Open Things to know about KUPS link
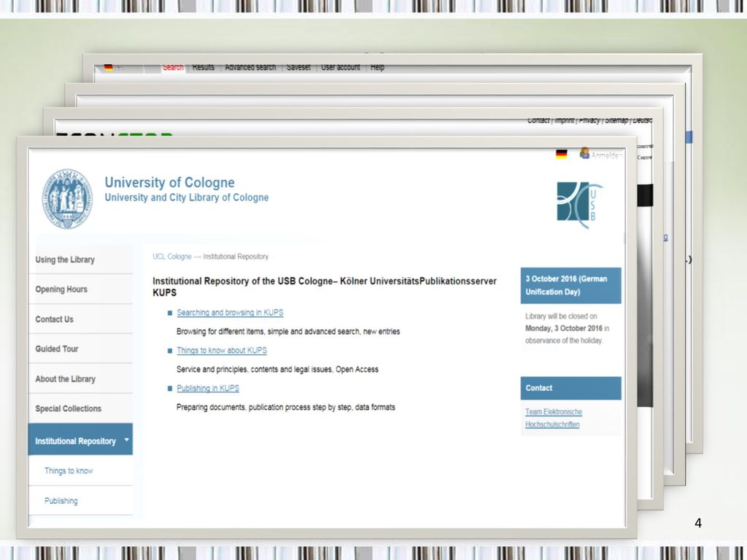Screen dimensions: 747x560 click(222, 351)
